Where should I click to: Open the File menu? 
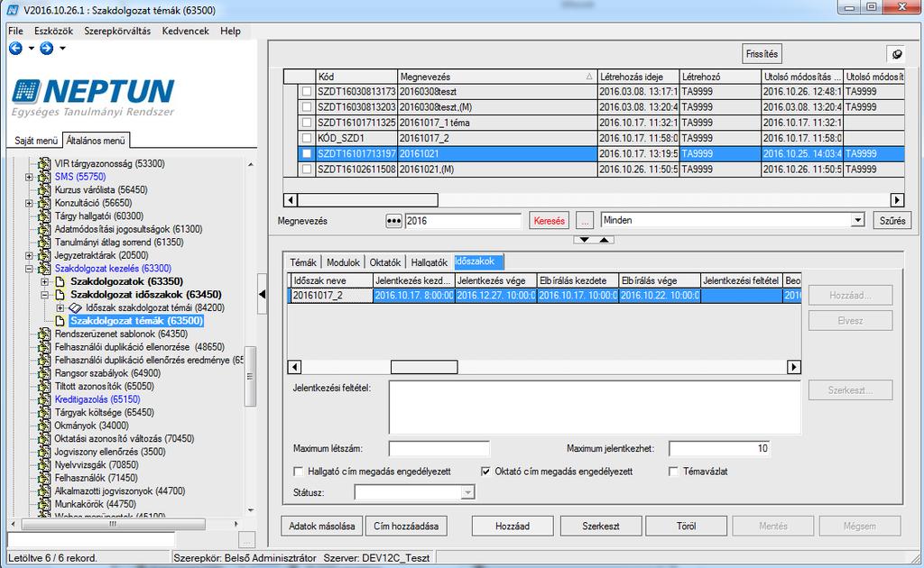[x=16, y=31]
